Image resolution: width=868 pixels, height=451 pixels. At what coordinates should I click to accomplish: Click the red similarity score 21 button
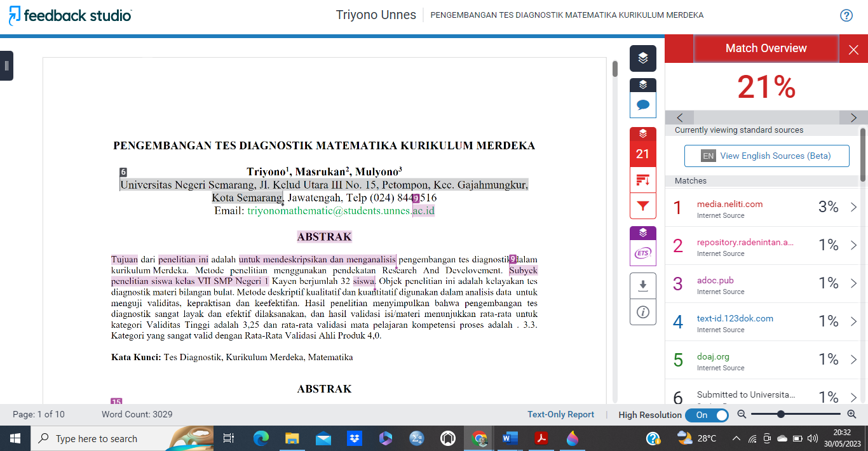(x=642, y=154)
